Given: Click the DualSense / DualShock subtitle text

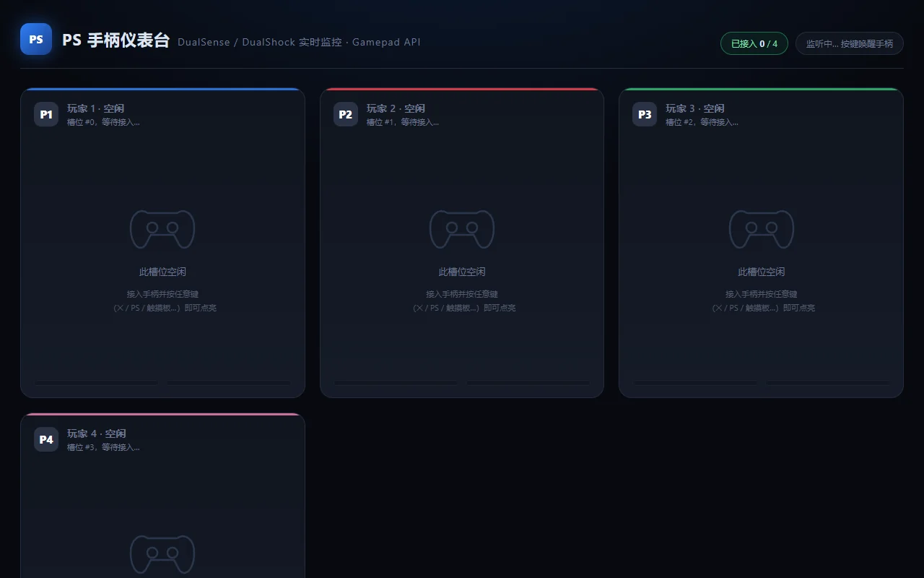Looking at the screenshot, I should click(x=299, y=42).
